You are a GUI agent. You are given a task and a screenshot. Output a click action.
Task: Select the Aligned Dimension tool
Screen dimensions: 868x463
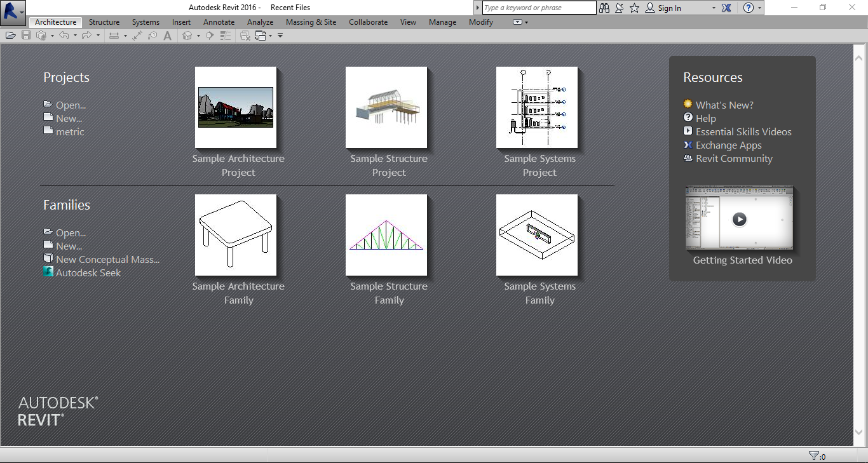coord(137,36)
